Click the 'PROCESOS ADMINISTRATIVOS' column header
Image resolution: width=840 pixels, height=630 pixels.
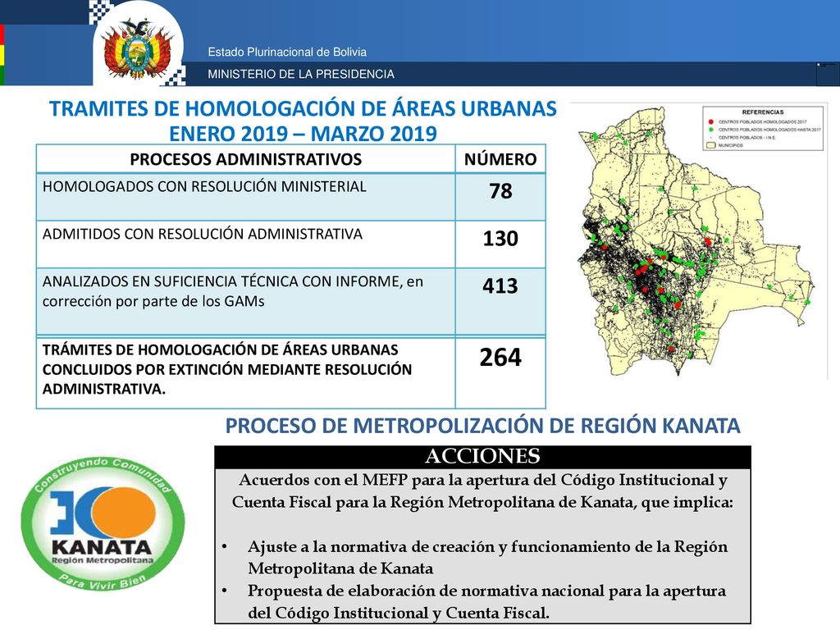coord(246,159)
